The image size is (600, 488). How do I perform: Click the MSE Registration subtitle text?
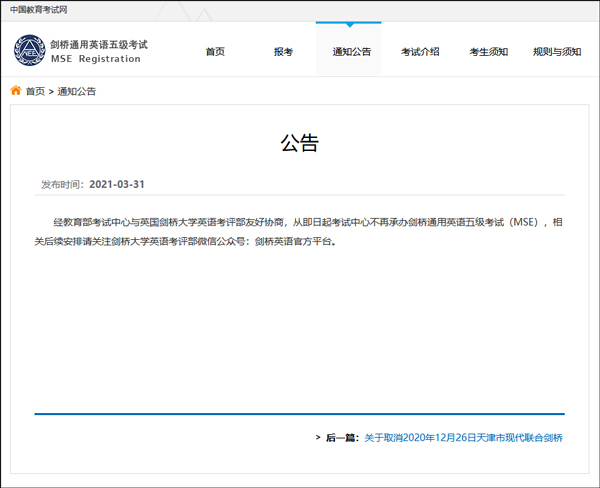(95, 59)
